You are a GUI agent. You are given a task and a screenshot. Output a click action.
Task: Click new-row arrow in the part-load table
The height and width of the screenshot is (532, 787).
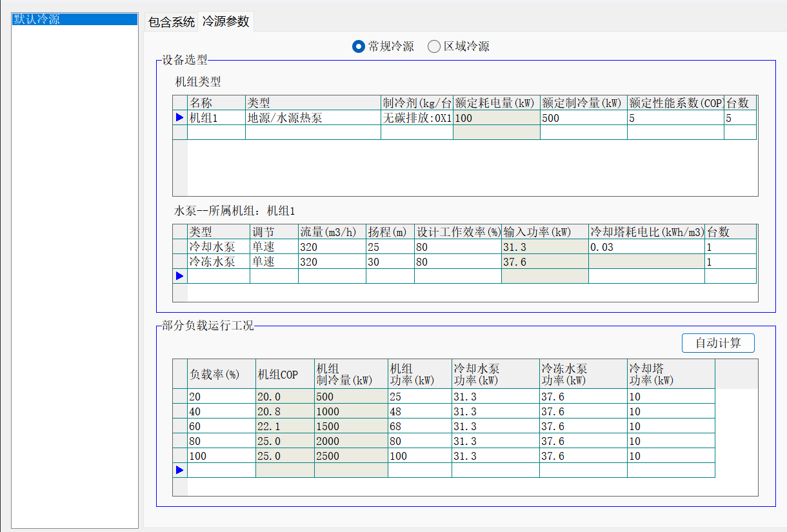tap(179, 470)
